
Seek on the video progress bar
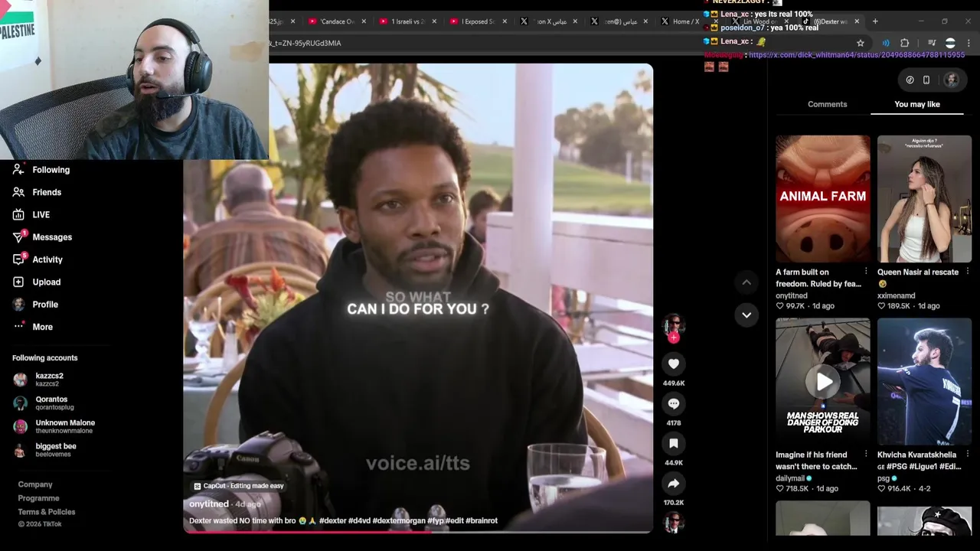[418, 532]
